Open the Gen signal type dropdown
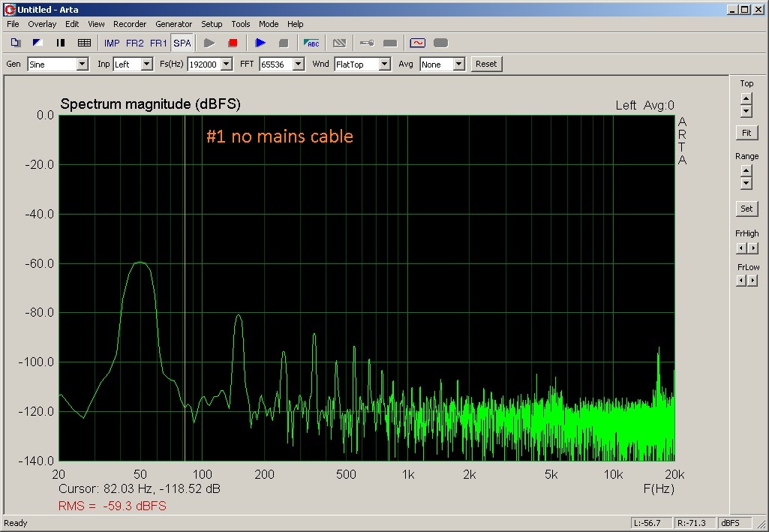 coord(83,65)
